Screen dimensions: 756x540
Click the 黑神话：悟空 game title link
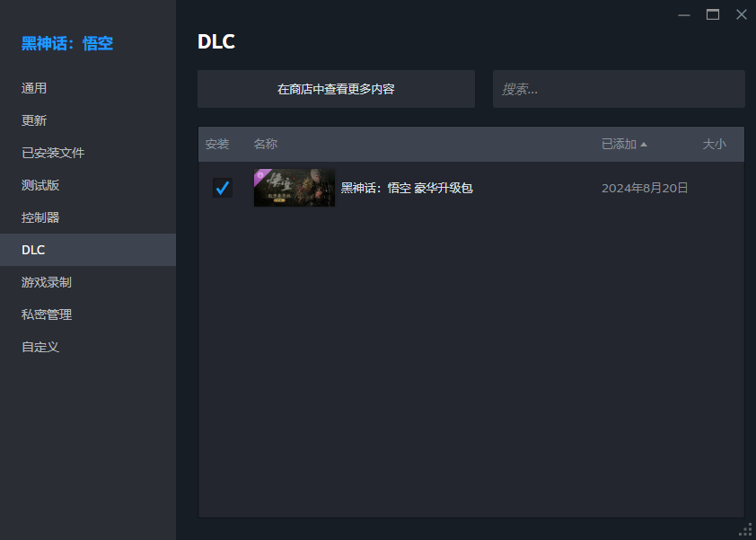point(67,43)
